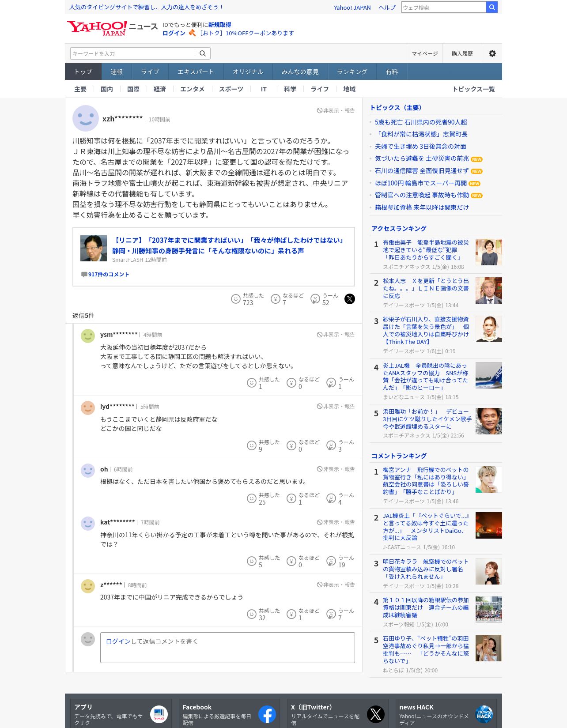Focus the キーワードを入力 search field
The image size is (567, 728).
(132, 53)
